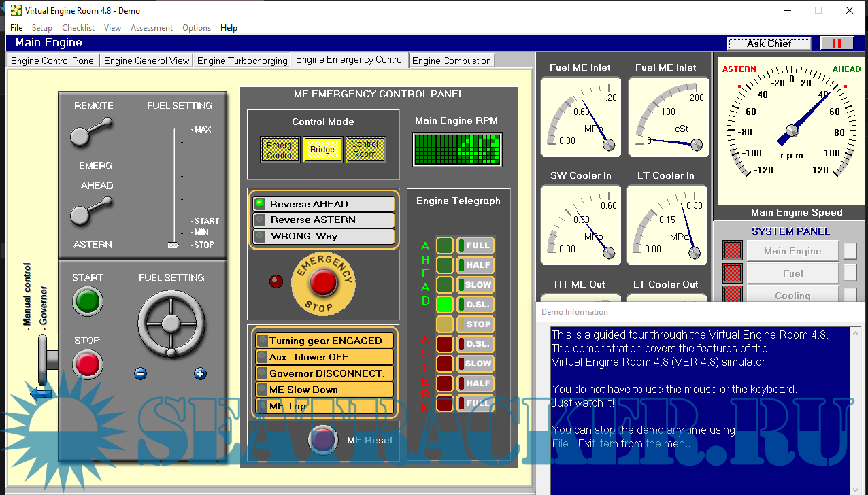This screenshot has height=495, width=868.
Task: Open the Engine Combustion tab
Action: (451, 61)
